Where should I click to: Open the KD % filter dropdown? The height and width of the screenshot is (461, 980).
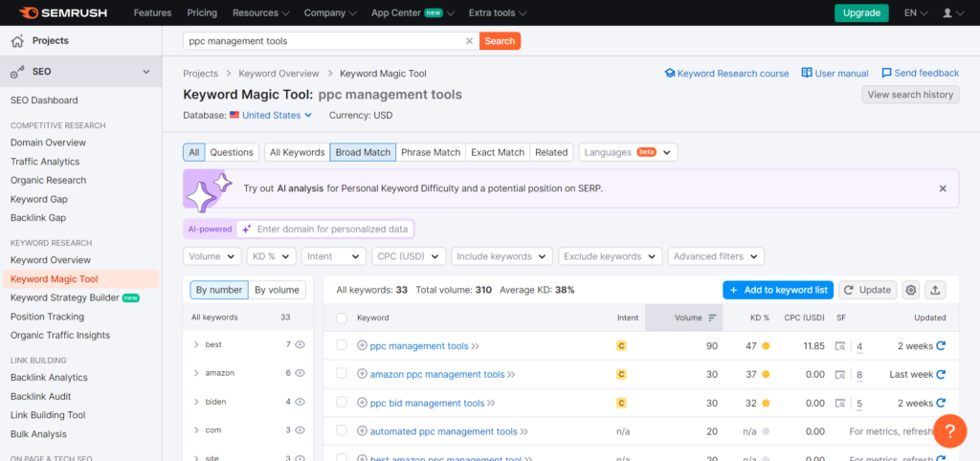pos(271,256)
